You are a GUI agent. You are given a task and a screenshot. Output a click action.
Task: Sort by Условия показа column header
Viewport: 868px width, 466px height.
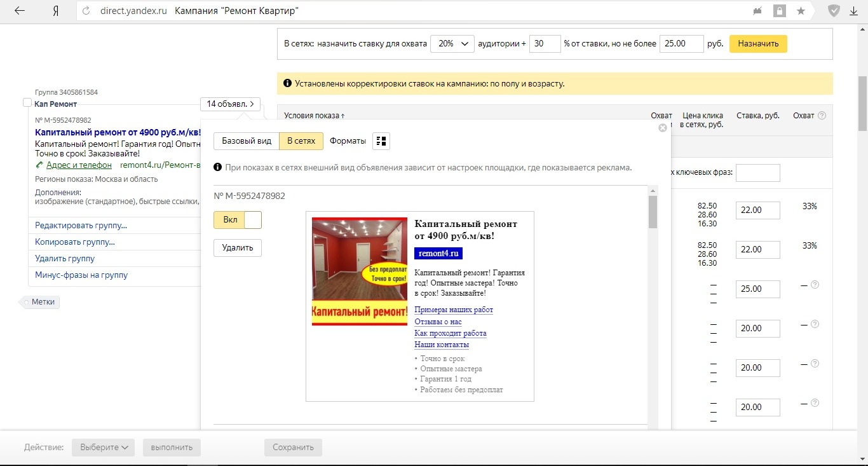(x=315, y=116)
